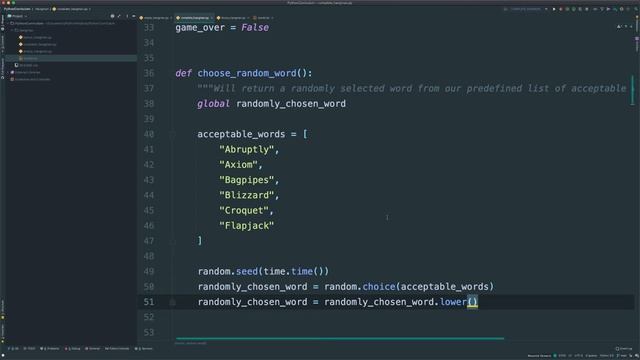This screenshot has height=360, width=640.
Task: Click Expand All icon in Project panel
Action: [119, 16]
